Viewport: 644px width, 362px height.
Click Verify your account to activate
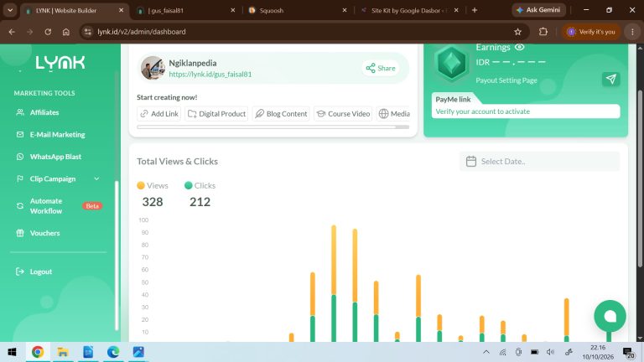(x=483, y=111)
